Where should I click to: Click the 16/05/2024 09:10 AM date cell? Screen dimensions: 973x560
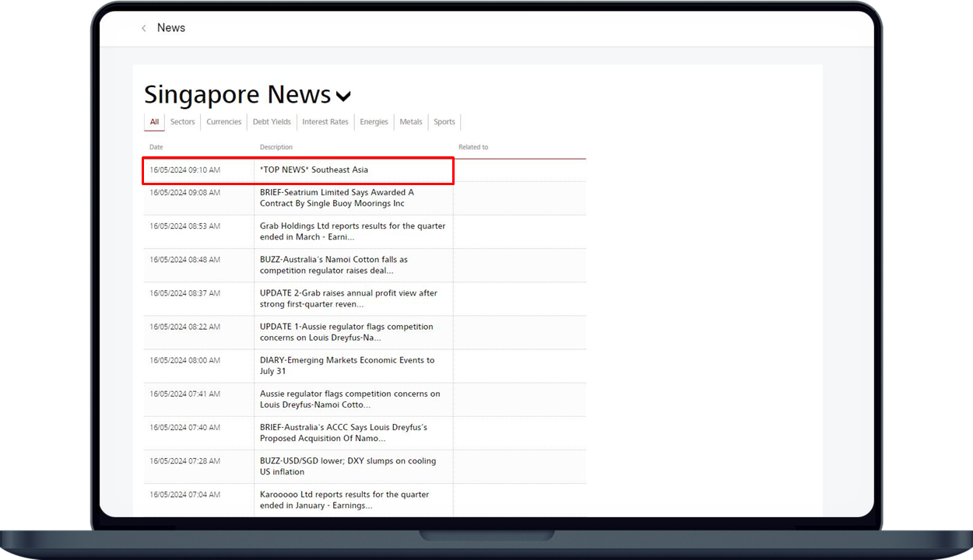pos(185,170)
